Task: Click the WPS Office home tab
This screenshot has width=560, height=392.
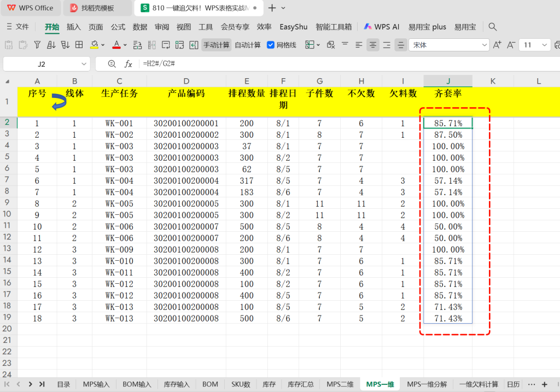Action: (31, 8)
